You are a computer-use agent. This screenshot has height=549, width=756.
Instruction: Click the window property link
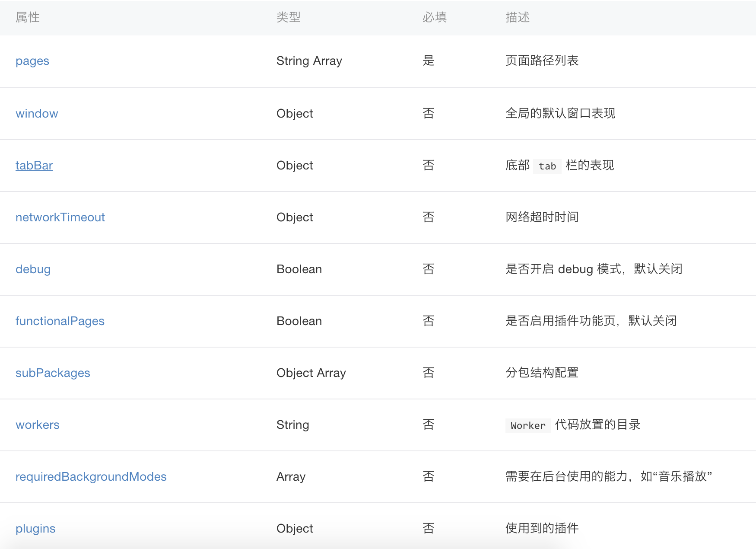[x=37, y=113]
